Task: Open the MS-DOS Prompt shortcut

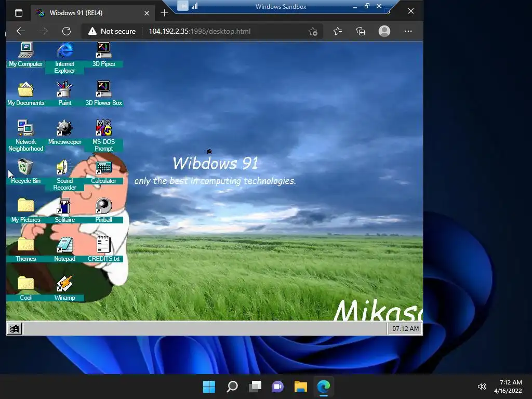Action: coord(103,136)
